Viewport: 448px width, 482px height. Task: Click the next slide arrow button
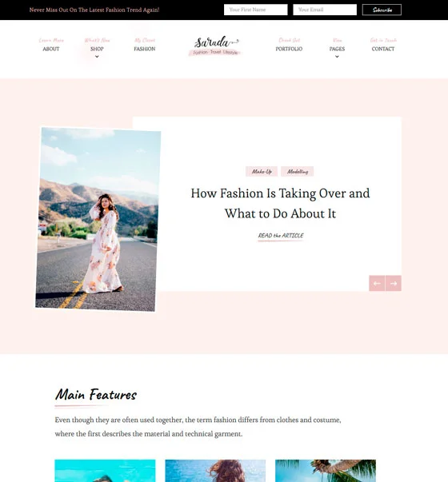click(394, 283)
